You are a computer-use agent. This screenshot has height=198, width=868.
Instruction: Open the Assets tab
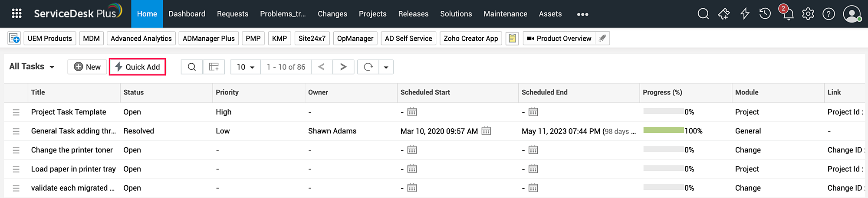pyautogui.click(x=550, y=14)
